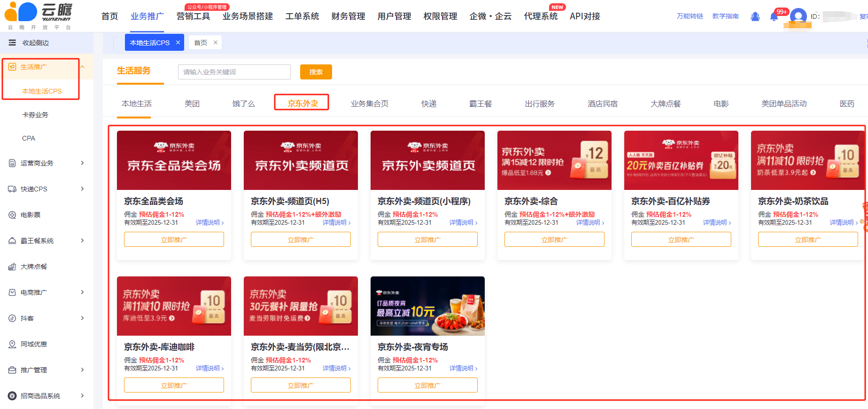Click 立即推广 under 京东外卖-库迪咖啡

[x=174, y=385]
